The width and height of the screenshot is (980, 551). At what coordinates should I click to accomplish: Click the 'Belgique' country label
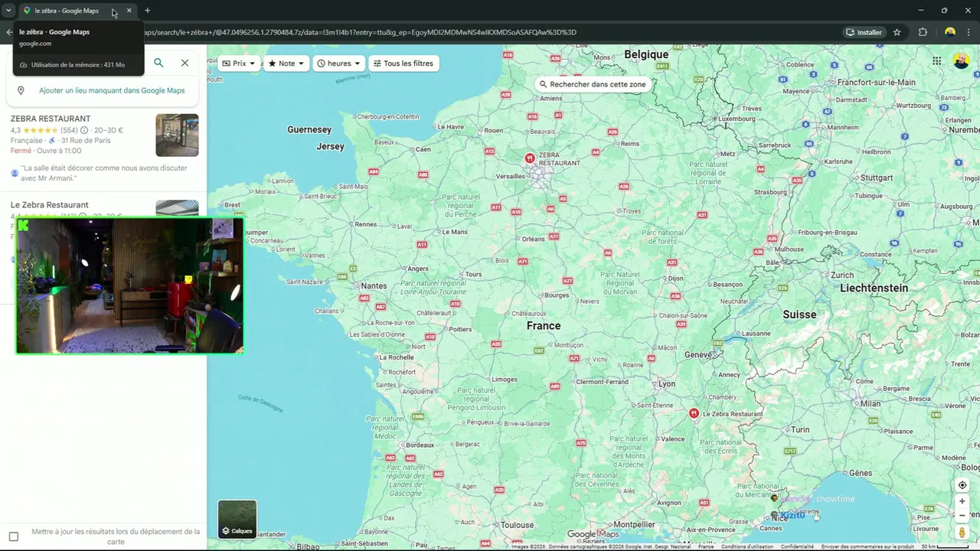point(646,54)
